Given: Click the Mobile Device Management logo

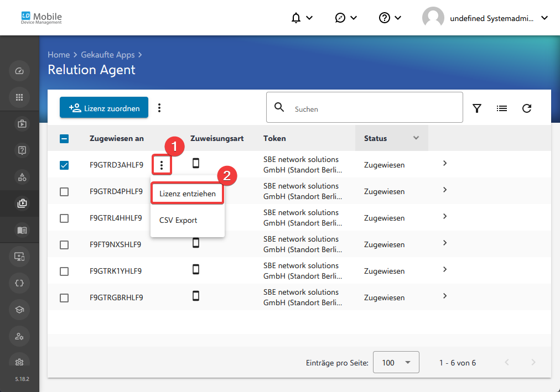Looking at the screenshot, I should click(x=42, y=18).
